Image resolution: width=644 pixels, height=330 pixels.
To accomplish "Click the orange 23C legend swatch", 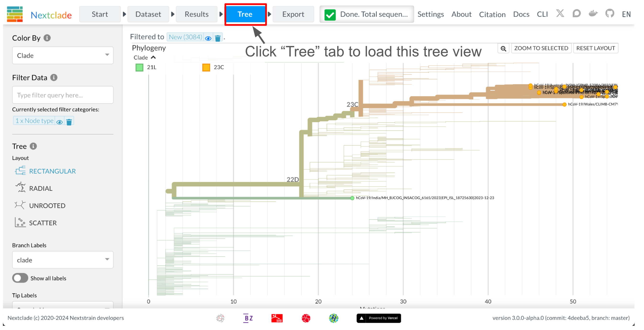I will pyautogui.click(x=206, y=67).
